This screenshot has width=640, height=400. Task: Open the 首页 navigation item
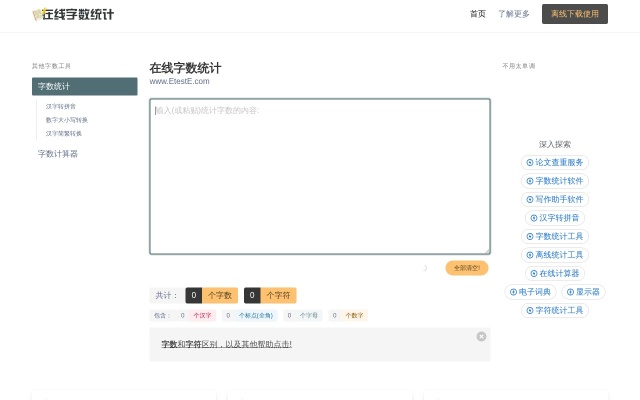coord(478,14)
